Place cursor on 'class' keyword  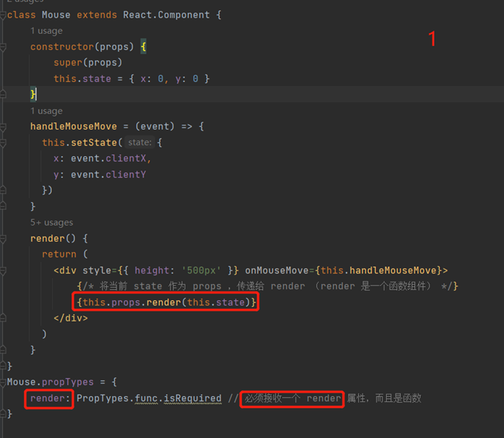[x=21, y=15]
